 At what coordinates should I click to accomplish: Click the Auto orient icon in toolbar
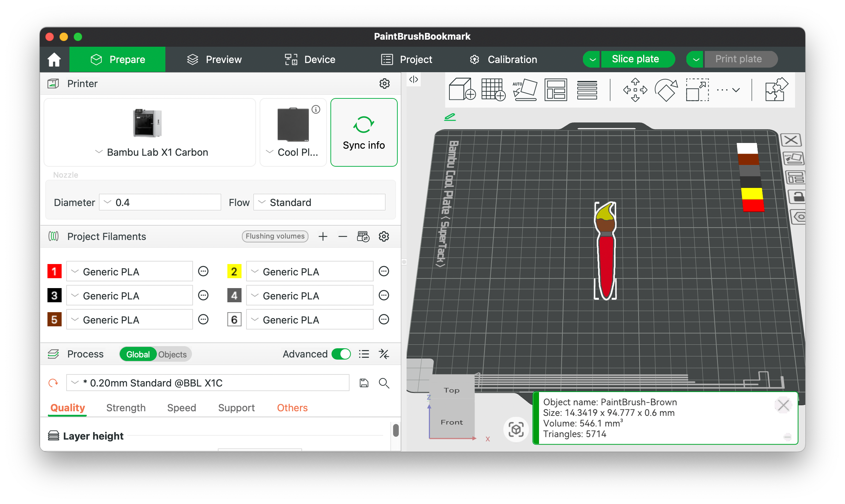[525, 90]
